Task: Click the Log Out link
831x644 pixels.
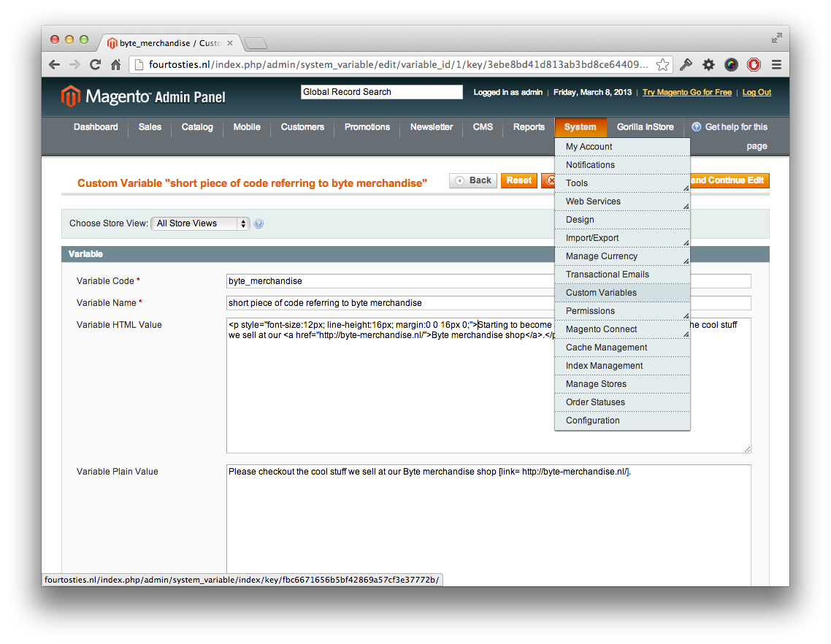Action: point(757,92)
